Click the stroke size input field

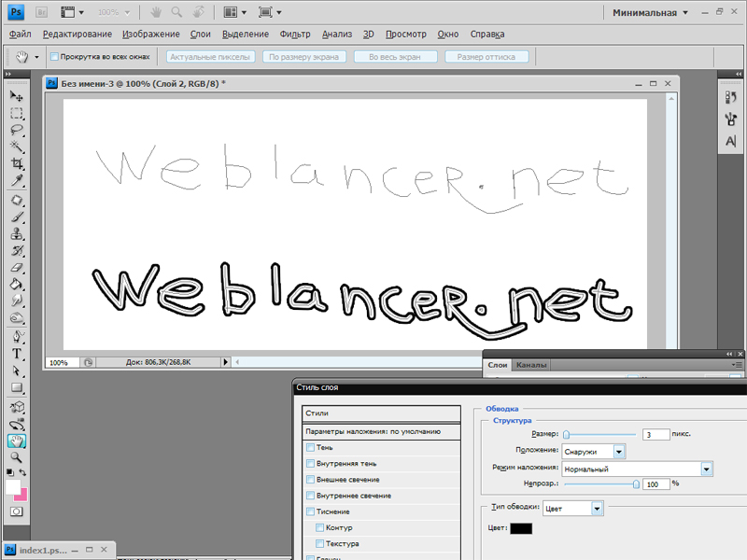pyautogui.click(x=656, y=434)
